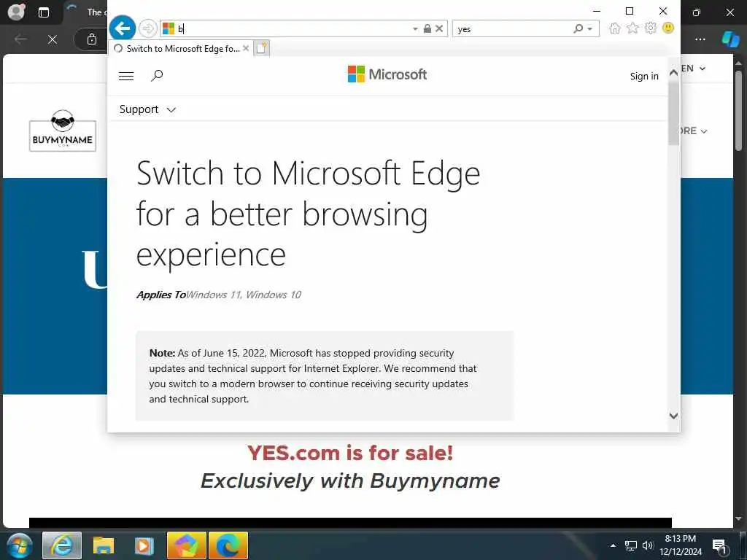Image resolution: width=747 pixels, height=560 pixels.
Task: Stop loading with Edge's X button
Action: pos(53,39)
